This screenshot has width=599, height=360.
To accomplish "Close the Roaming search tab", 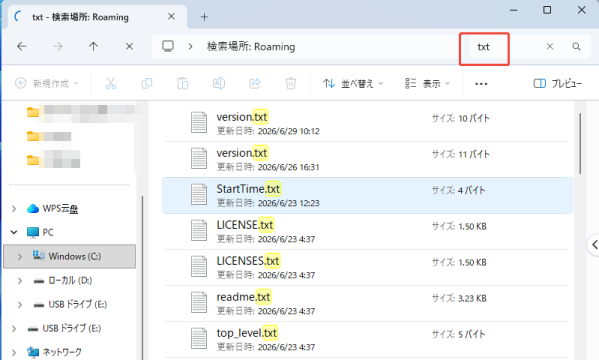I will (172, 16).
